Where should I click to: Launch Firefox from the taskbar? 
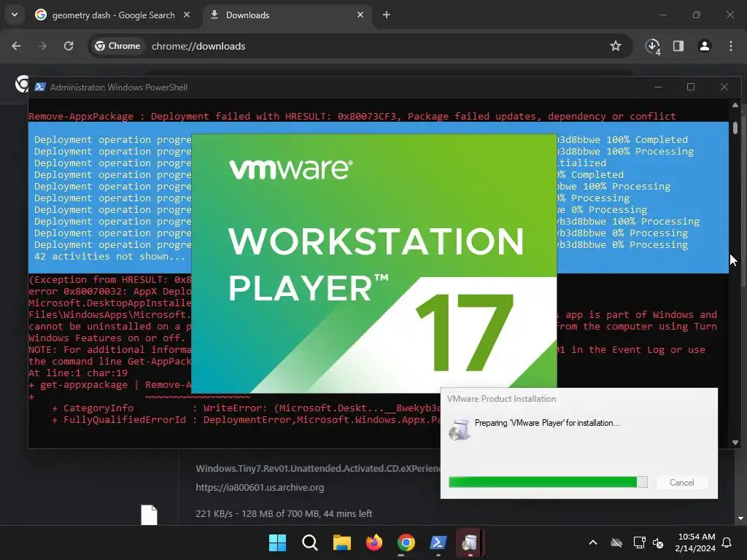[x=374, y=542]
